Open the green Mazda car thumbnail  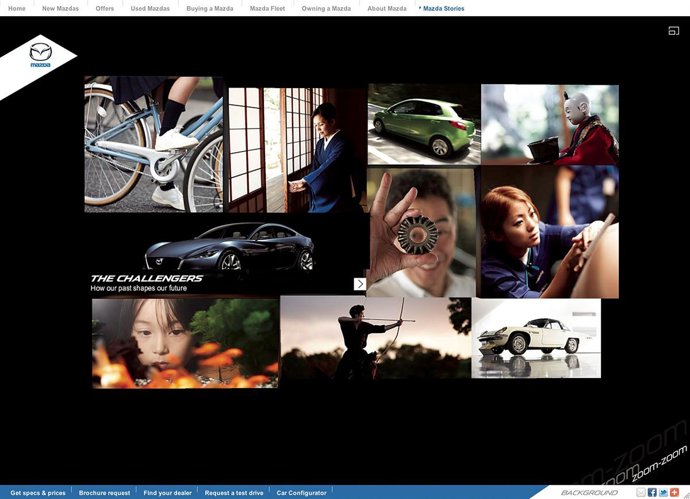point(422,124)
